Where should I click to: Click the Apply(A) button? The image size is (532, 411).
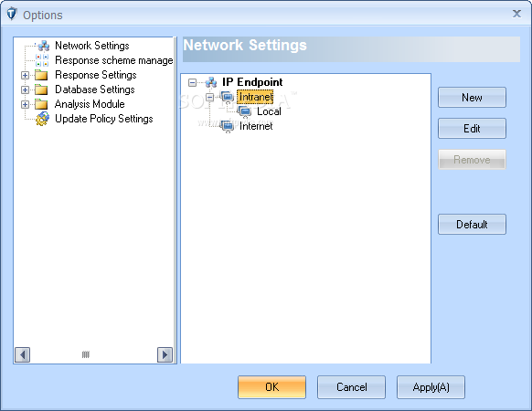coord(431,387)
